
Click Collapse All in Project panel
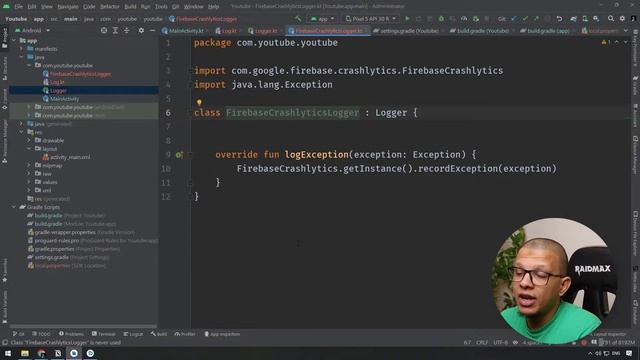(x=127, y=30)
